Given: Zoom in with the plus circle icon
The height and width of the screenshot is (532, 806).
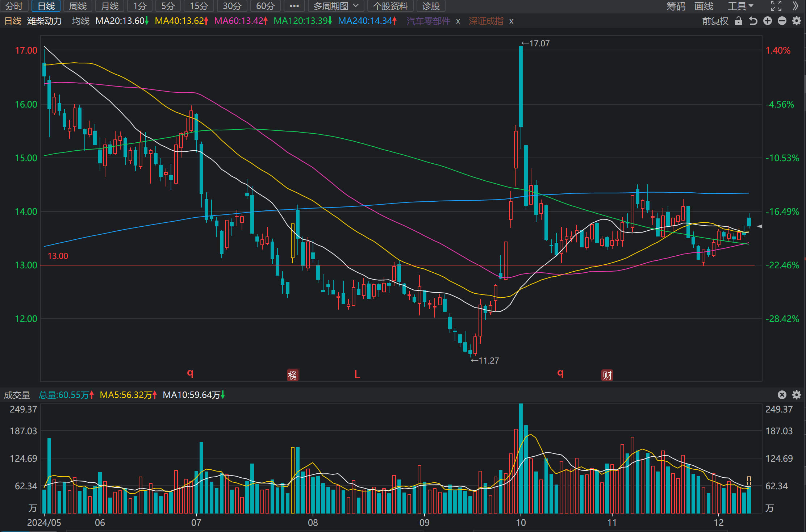Looking at the screenshot, I should [x=768, y=21].
